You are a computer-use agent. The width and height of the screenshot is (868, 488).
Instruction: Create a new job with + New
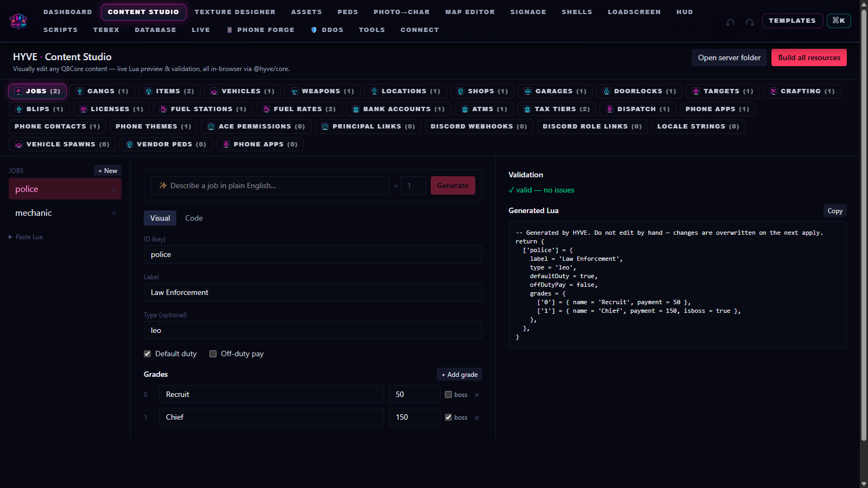[107, 171]
